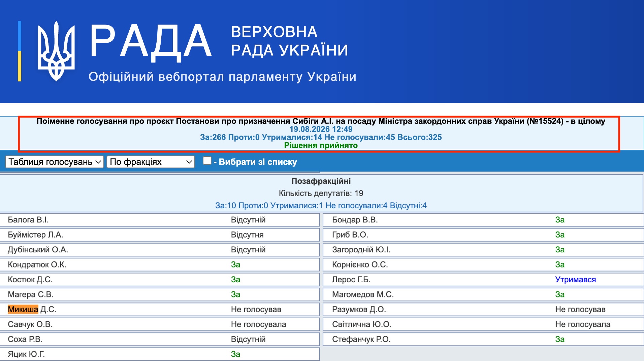Click Не голосував status of Разумков Д.О.
Viewport: 644px width, 361px height.
coord(580,309)
